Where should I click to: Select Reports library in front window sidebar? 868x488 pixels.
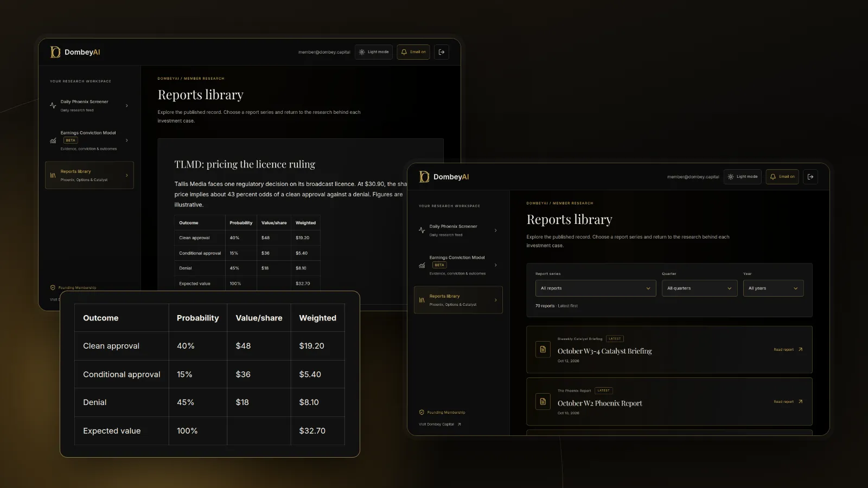458,300
